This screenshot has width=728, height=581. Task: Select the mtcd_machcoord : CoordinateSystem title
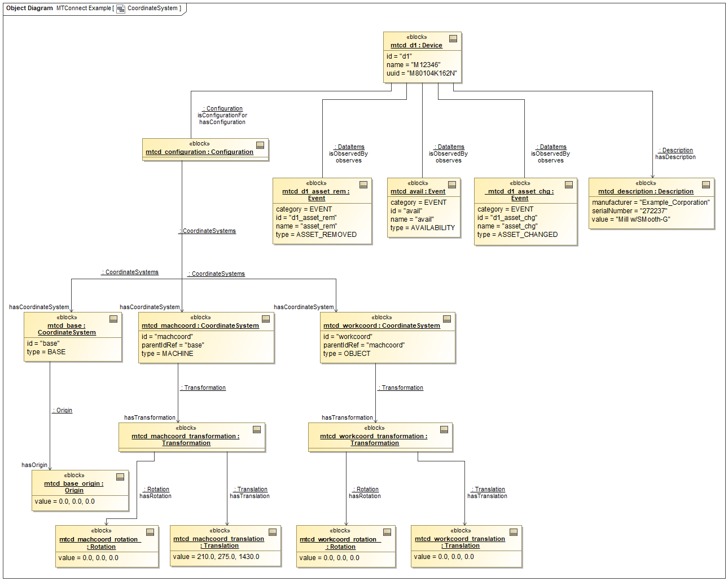click(x=200, y=325)
